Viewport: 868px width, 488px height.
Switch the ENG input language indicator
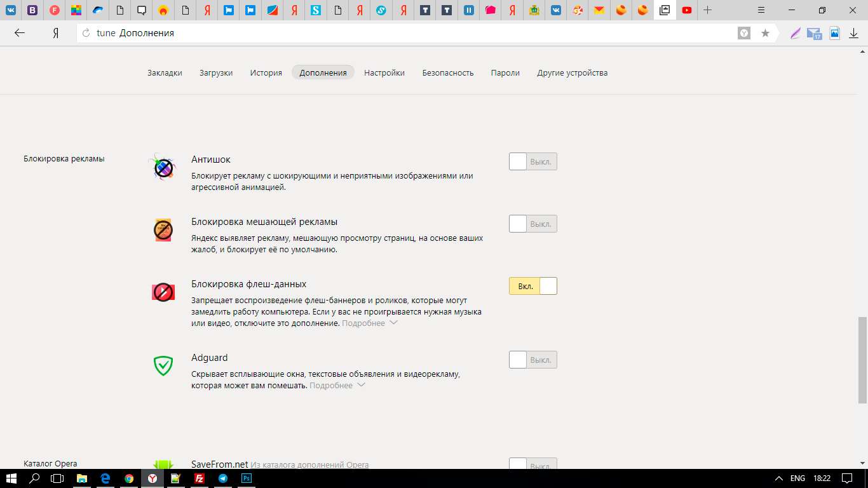[797, 478]
